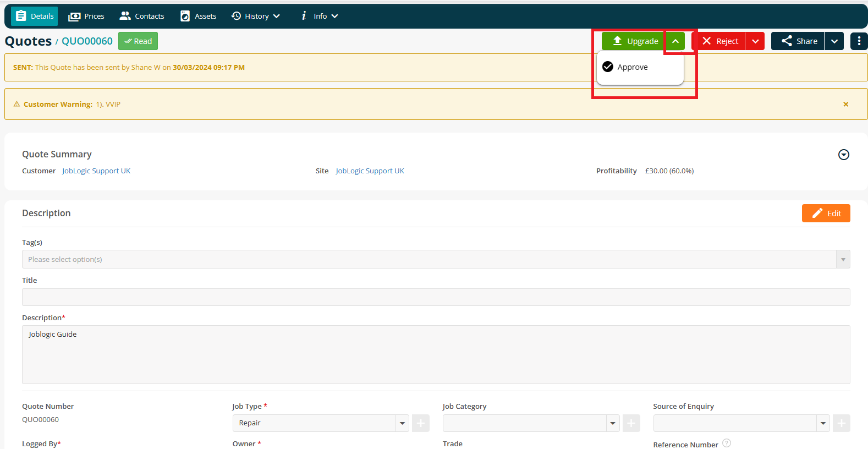This screenshot has width=868, height=449.
Task: Click the Reject X icon
Action: (x=707, y=41)
